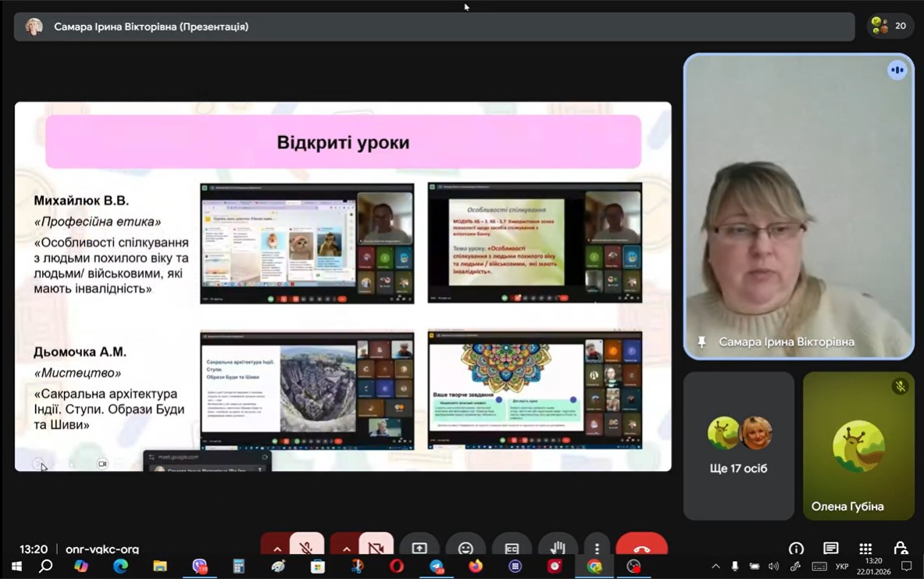Open the three-dot more options menu
The width and height of the screenshot is (924, 579).
pos(597,547)
